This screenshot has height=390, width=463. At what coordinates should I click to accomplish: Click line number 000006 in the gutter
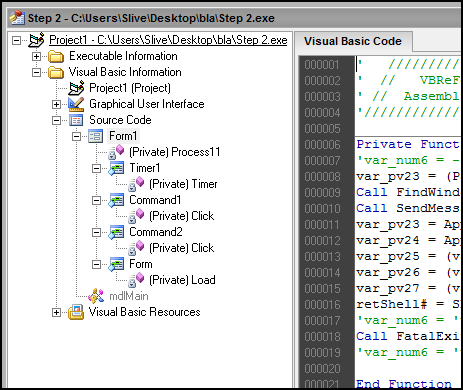[x=322, y=145]
